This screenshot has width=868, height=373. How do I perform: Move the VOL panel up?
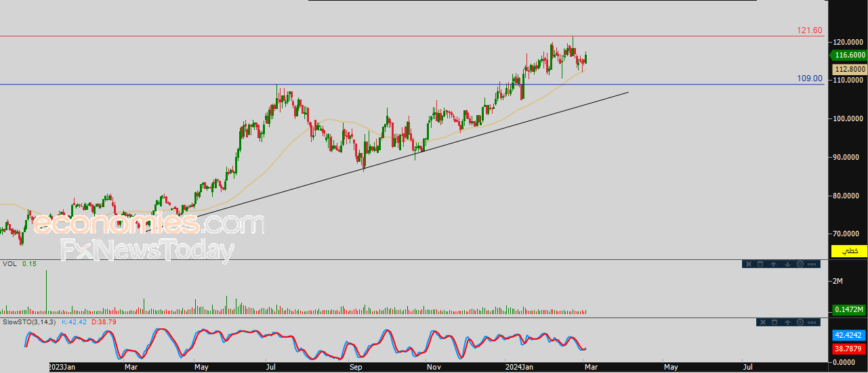coord(774,264)
